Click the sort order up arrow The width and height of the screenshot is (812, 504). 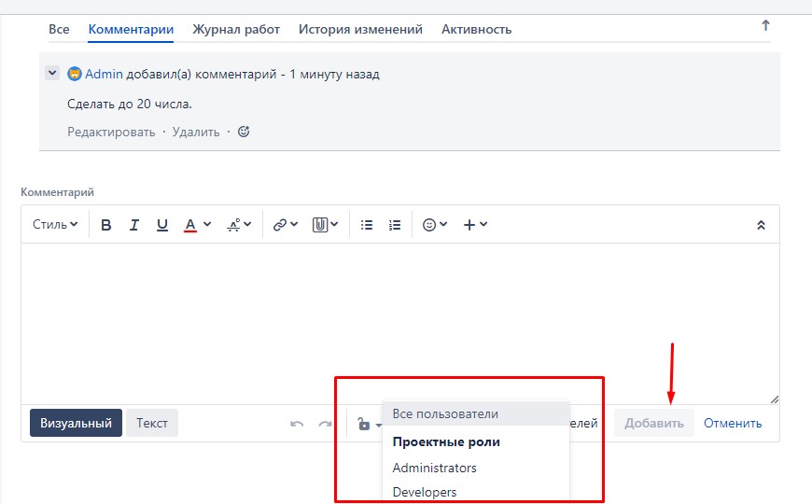[766, 25]
